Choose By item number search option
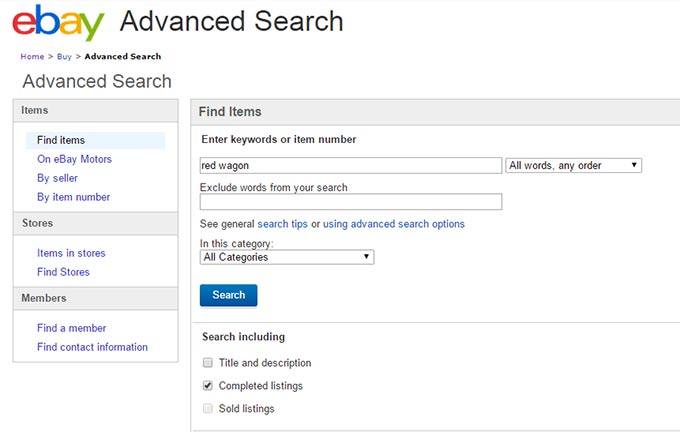 coord(73,197)
